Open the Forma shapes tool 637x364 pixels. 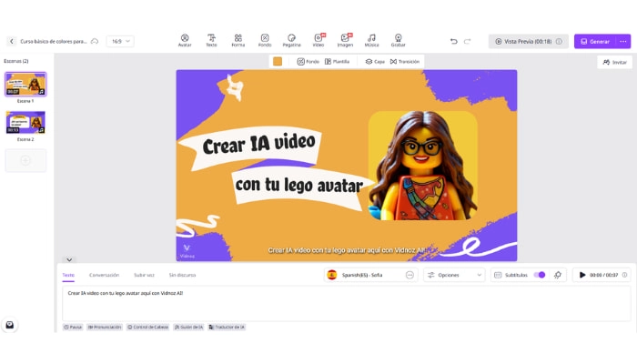(238, 40)
